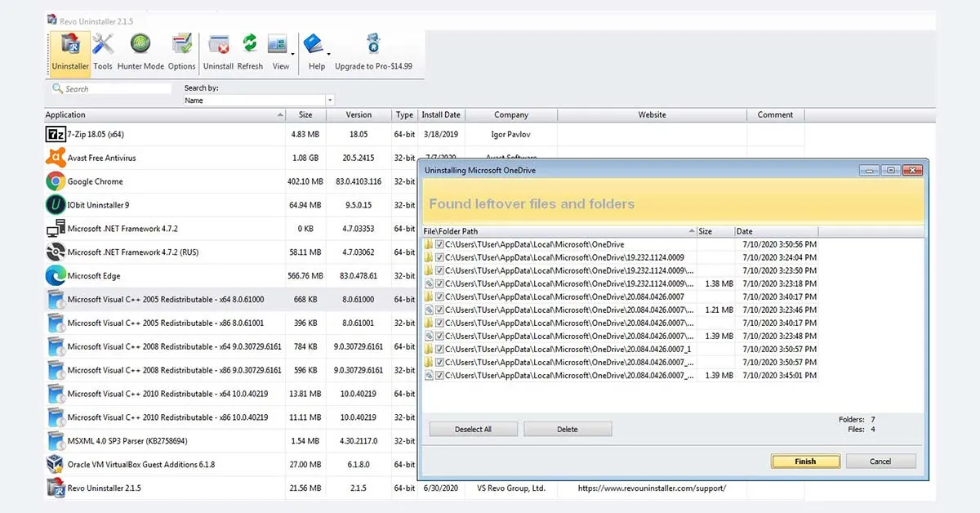Click the 7-Zip 18.05 app icon
Screen dimensions: 980x513
coord(56,134)
